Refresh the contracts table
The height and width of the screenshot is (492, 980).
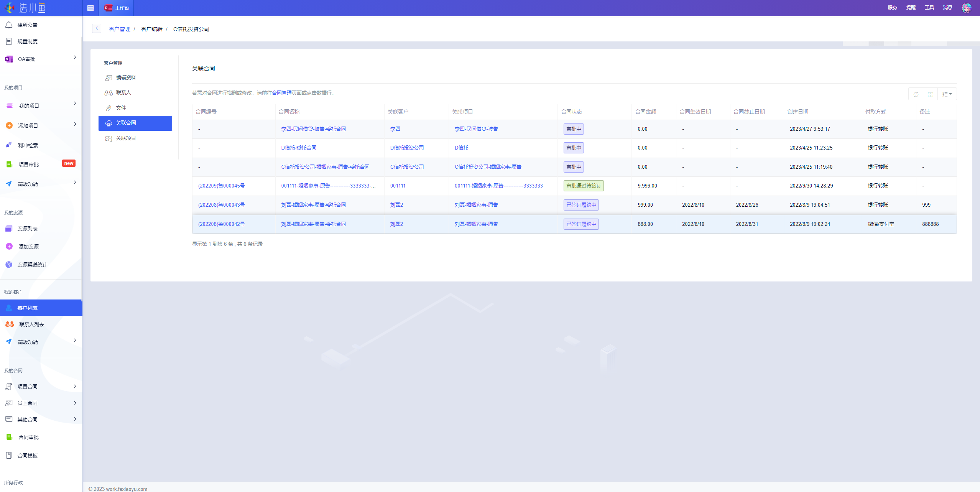tap(916, 94)
